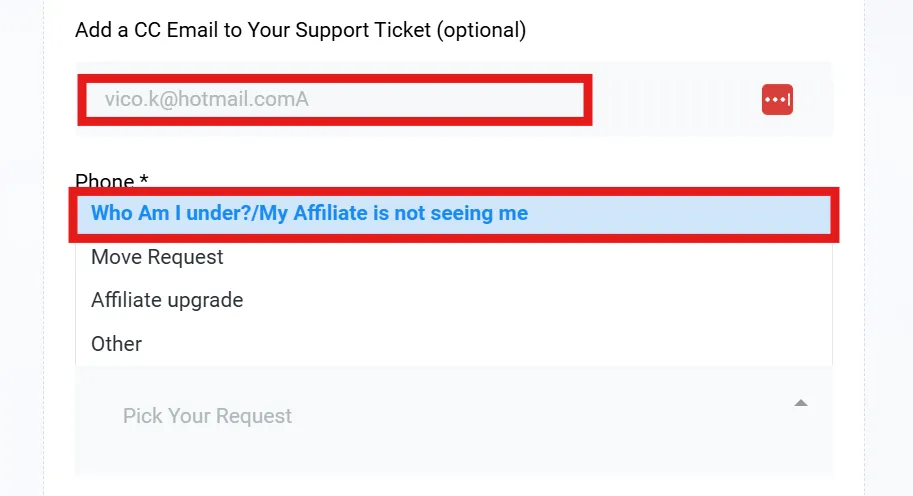Collapse the request list with the up arrow
Screen dimensions: 913x496
point(801,403)
